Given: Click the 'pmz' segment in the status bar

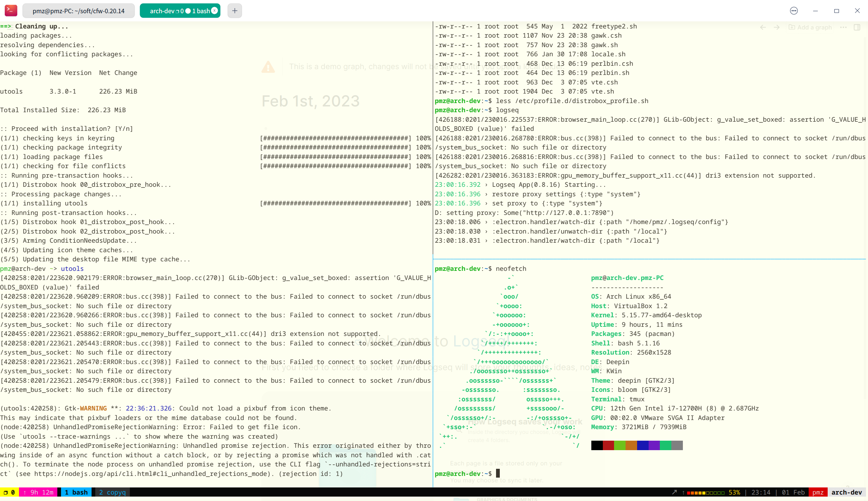Looking at the screenshot, I should 818,492.
